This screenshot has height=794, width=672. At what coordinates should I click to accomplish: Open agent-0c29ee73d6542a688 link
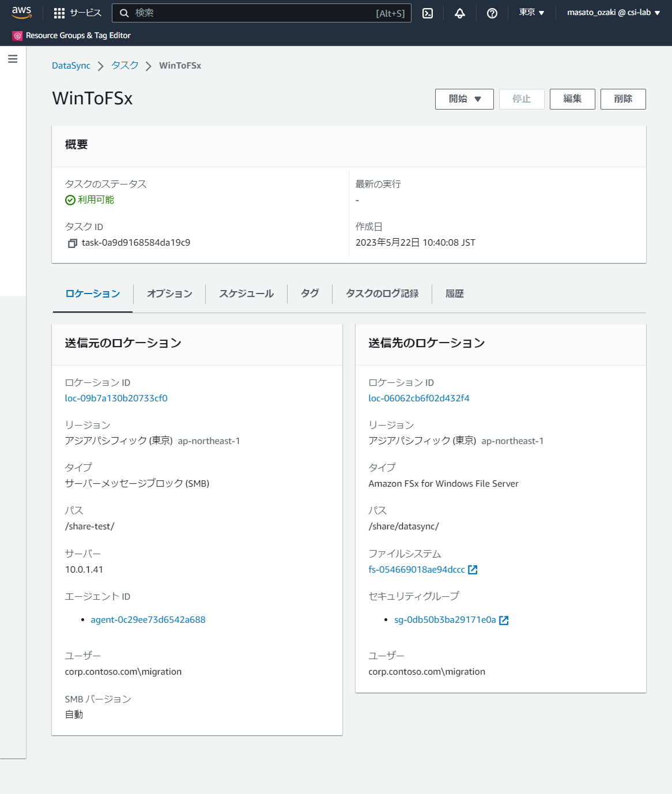[148, 620]
